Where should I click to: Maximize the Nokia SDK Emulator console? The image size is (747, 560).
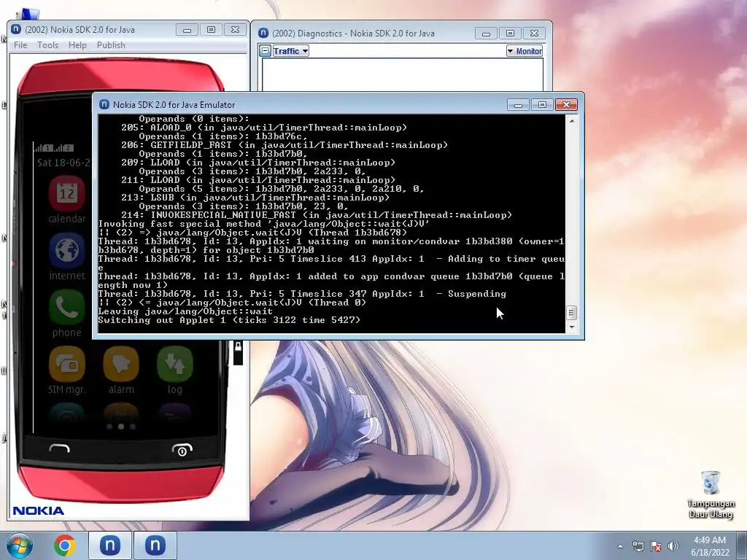click(542, 105)
